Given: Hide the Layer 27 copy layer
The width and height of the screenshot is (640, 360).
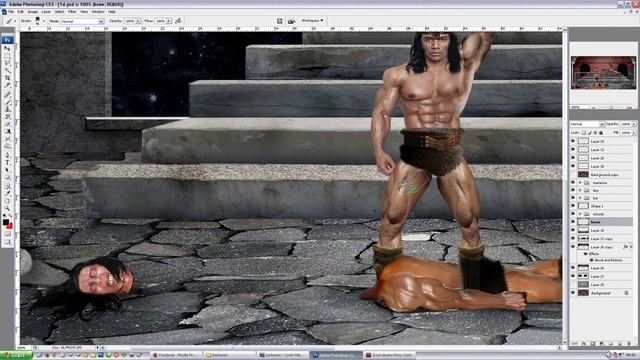Looking at the screenshot, I should (573, 238).
